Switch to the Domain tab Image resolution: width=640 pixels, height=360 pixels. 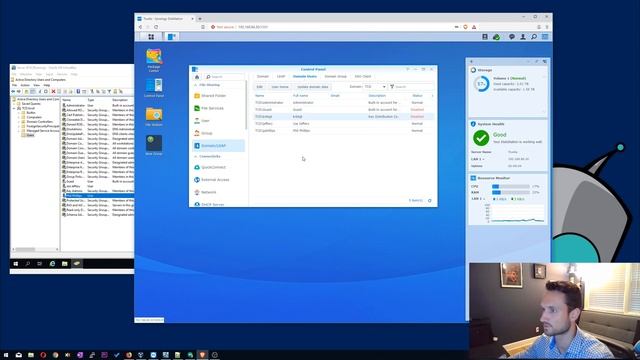point(262,76)
